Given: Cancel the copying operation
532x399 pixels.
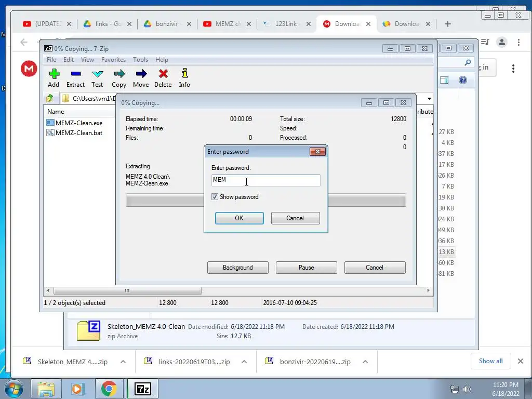Looking at the screenshot, I should pos(375,268).
